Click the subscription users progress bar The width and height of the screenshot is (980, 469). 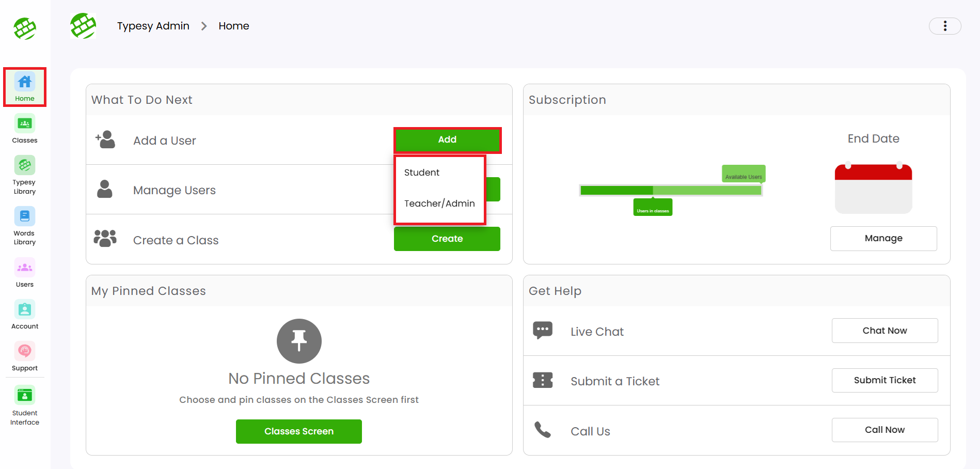[670, 190]
